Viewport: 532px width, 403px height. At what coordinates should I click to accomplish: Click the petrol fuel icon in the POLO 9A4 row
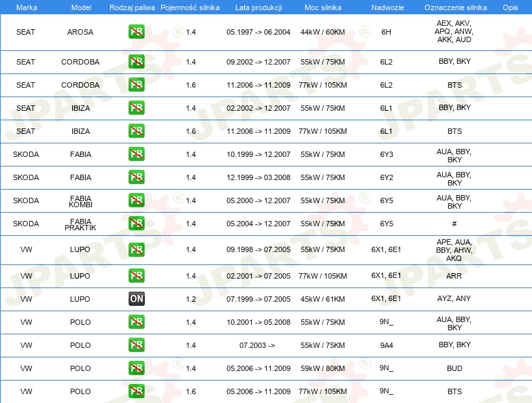click(x=136, y=345)
